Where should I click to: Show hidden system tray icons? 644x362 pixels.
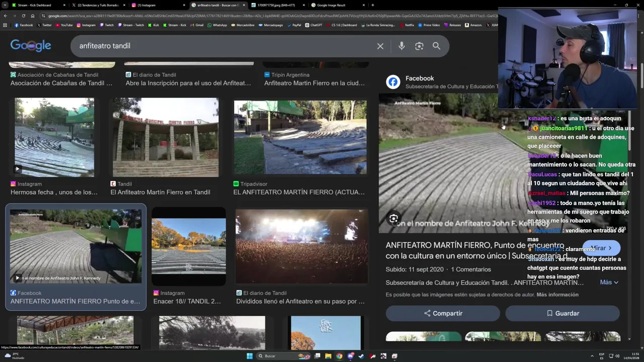tap(592, 356)
